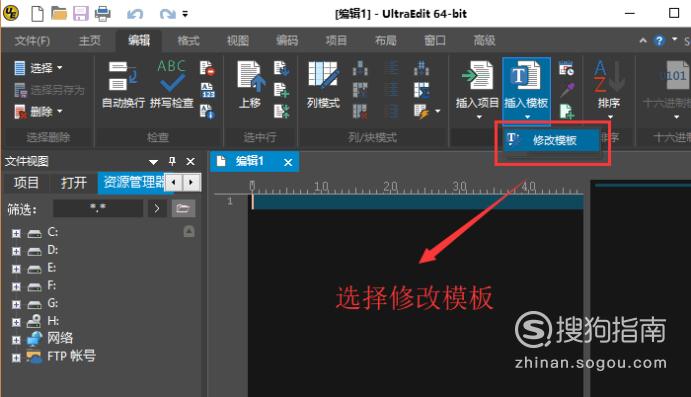Click the color picker eyedropper icon
Viewport: 691px width, 397px height.
pyautogui.click(x=567, y=90)
